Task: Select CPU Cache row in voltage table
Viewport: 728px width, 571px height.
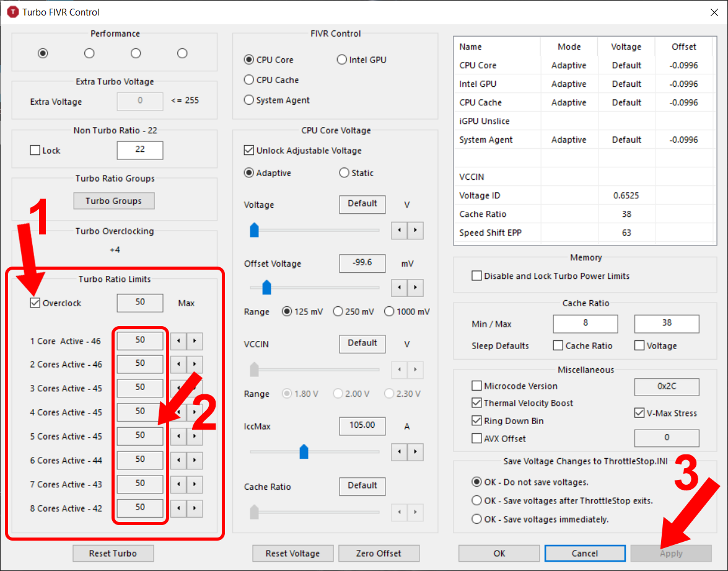Action: (584, 103)
